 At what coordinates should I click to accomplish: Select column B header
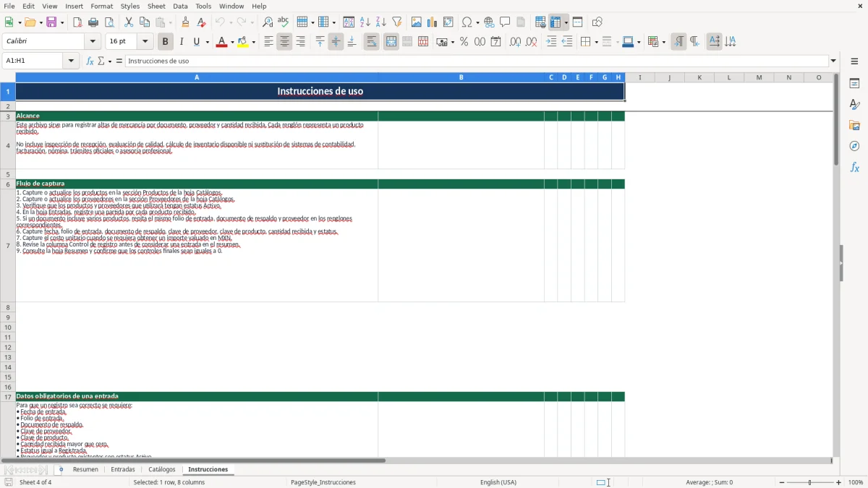pyautogui.click(x=461, y=77)
